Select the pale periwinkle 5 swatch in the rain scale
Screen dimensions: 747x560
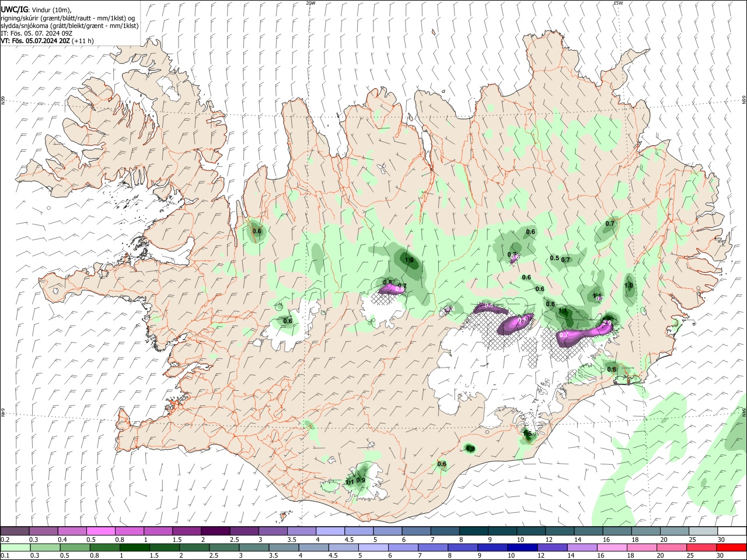coord(373,547)
